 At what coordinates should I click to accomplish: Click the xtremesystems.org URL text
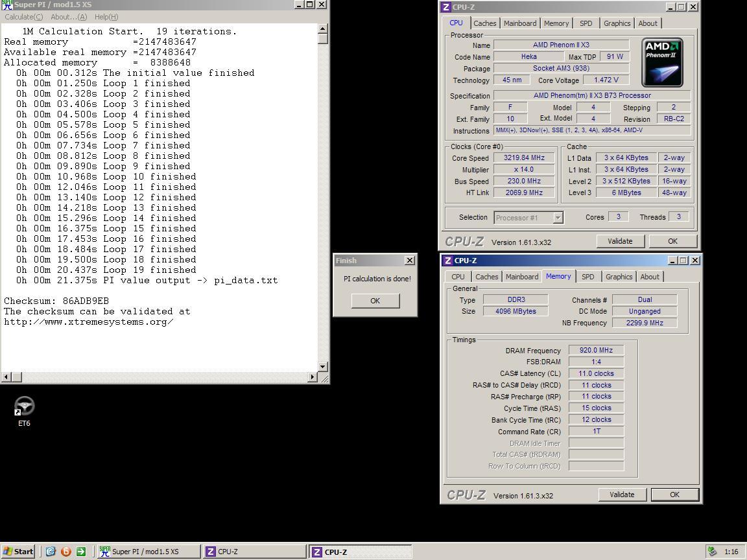pyautogui.click(x=89, y=322)
